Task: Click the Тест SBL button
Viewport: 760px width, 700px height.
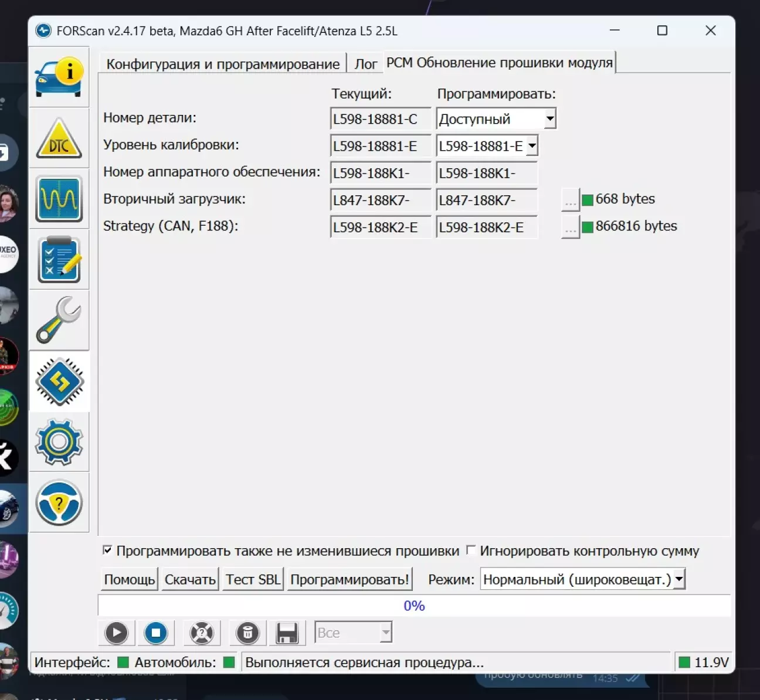Action: pyautogui.click(x=253, y=579)
